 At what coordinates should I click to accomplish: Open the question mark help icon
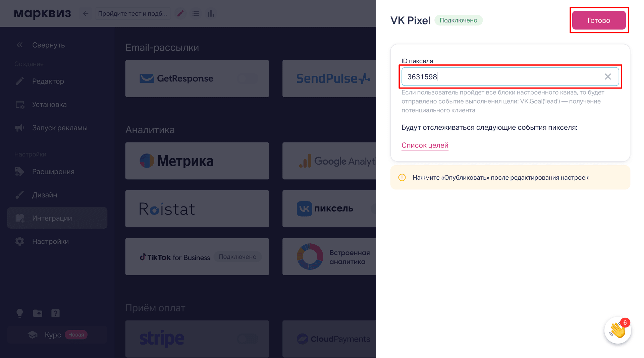[55, 313]
